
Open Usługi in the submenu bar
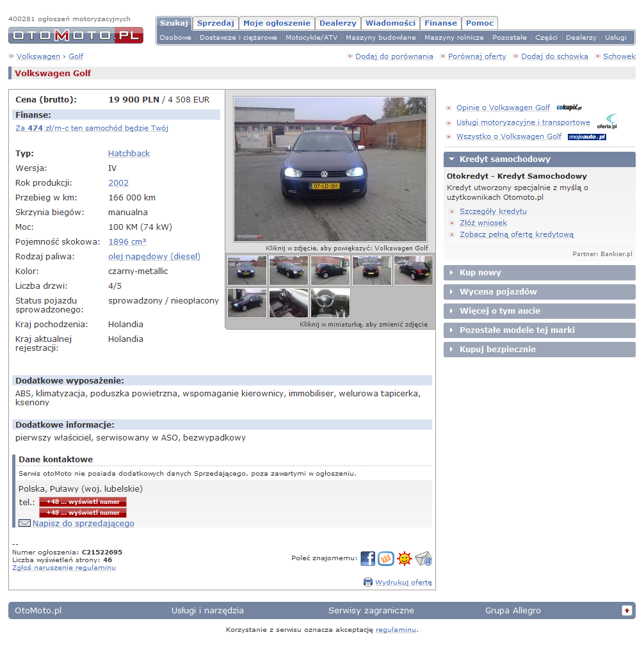coord(616,38)
